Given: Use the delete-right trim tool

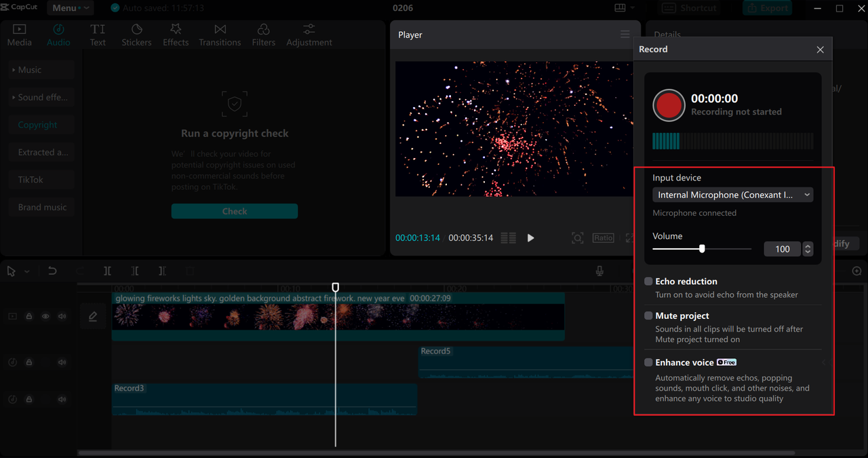Looking at the screenshot, I should (x=162, y=271).
